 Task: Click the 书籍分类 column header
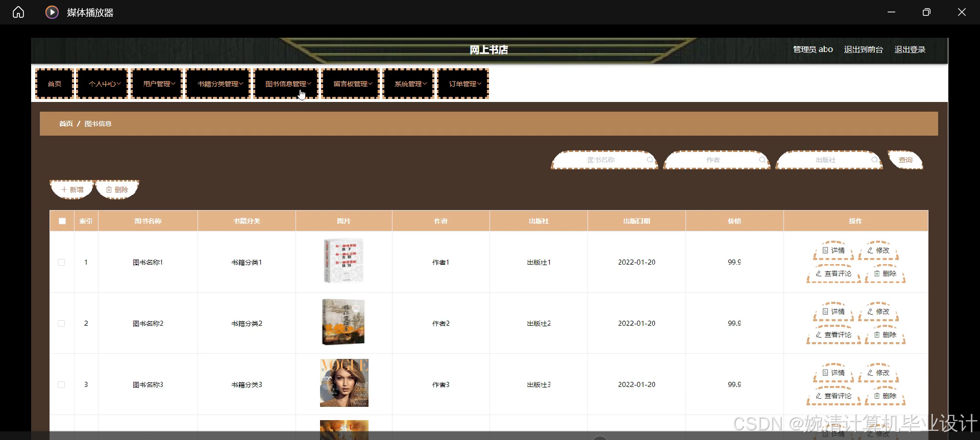pyautogui.click(x=247, y=221)
